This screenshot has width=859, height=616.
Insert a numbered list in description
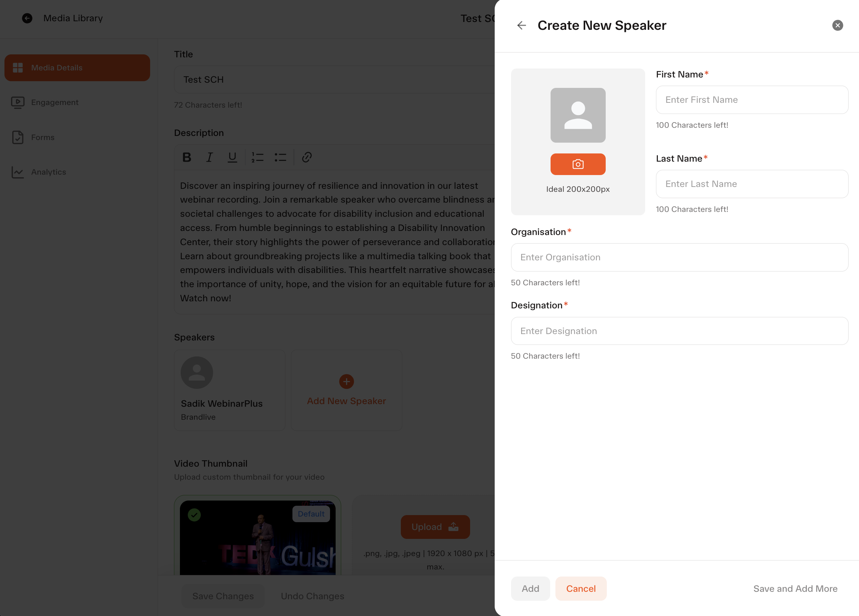click(257, 157)
